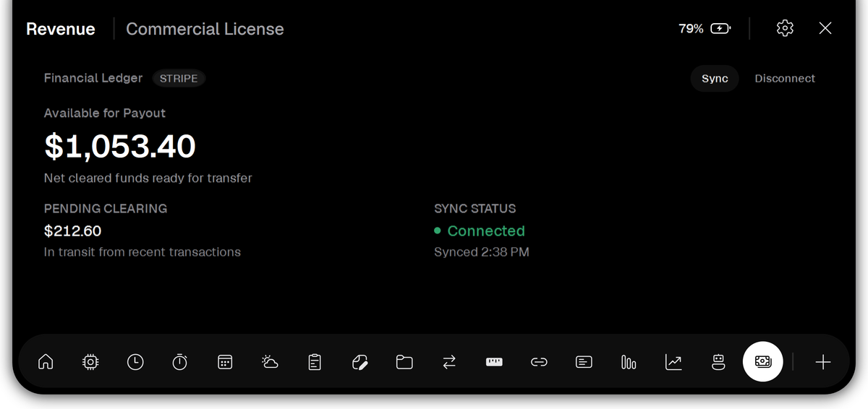Open the folder files icon
This screenshot has height=409, width=868.
click(x=404, y=362)
